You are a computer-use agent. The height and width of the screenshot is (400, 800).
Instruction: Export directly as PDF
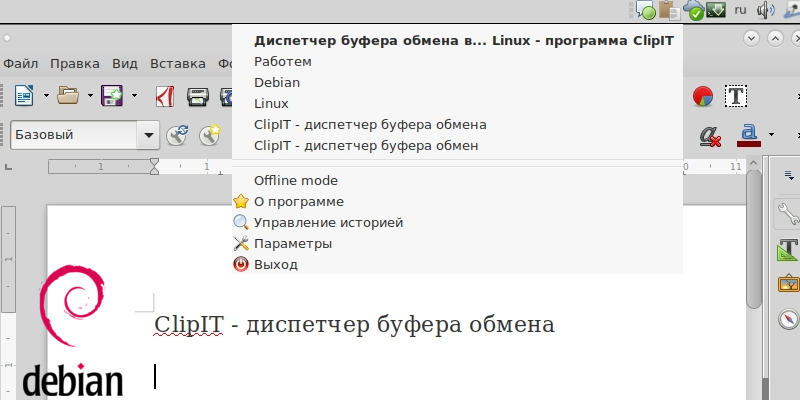pos(165,95)
